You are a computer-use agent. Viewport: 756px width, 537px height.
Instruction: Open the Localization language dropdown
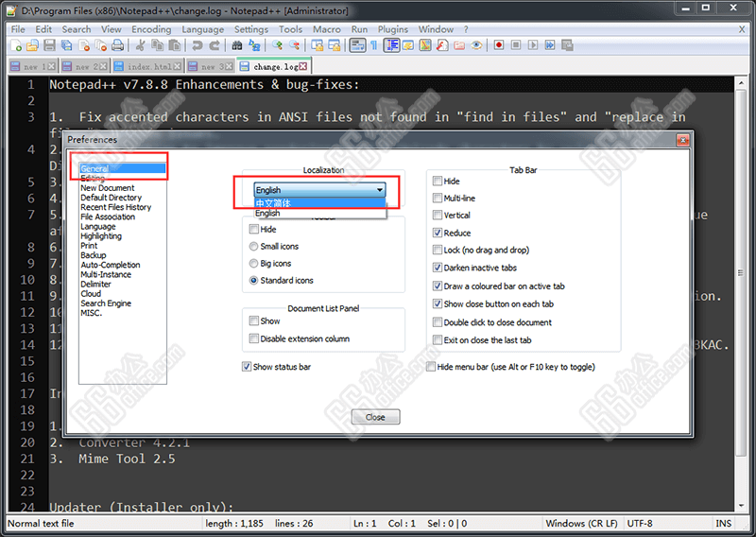(320, 190)
